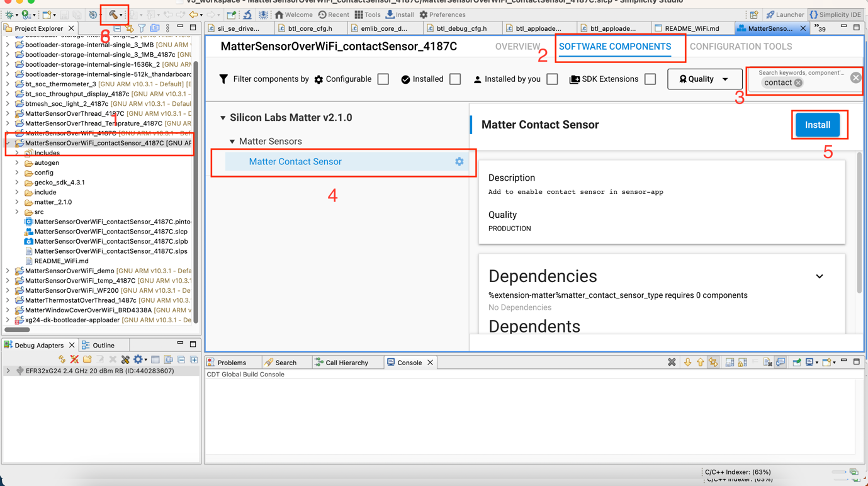Switch to the Configuration Tools tab

740,47
